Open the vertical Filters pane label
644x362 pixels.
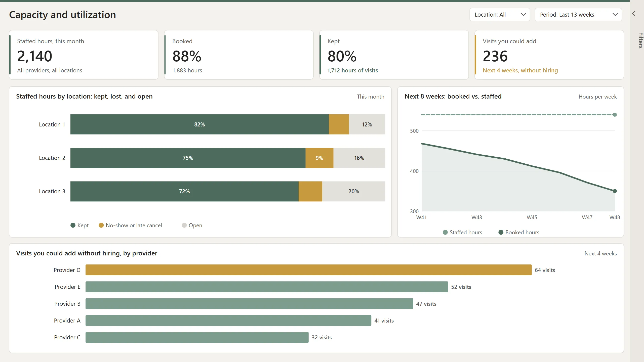click(x=640, y=40)
